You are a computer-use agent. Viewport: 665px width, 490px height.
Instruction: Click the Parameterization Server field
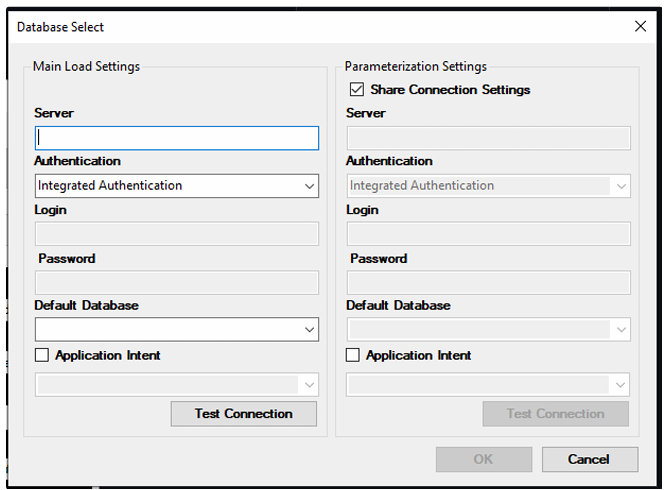[488, 138]
